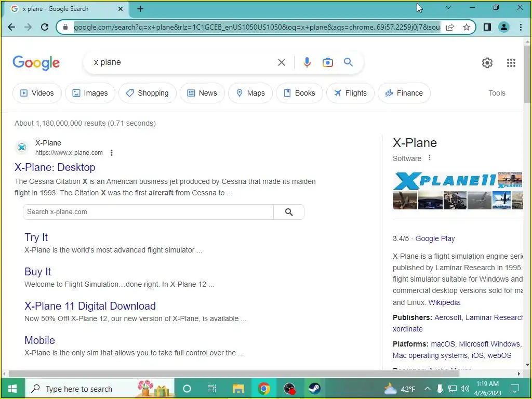Close the x plane Google Search tab
The image size is (532, 399).
point(121,9)
